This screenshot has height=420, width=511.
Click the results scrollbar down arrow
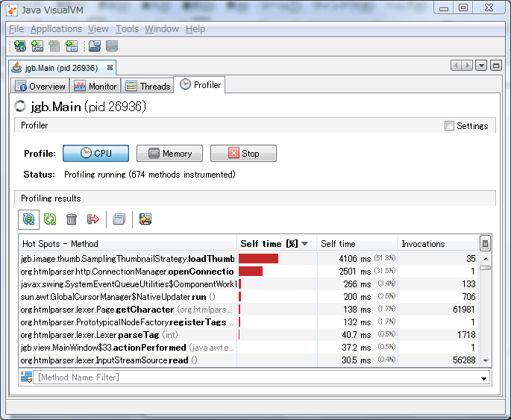click(x=486, y=361)
